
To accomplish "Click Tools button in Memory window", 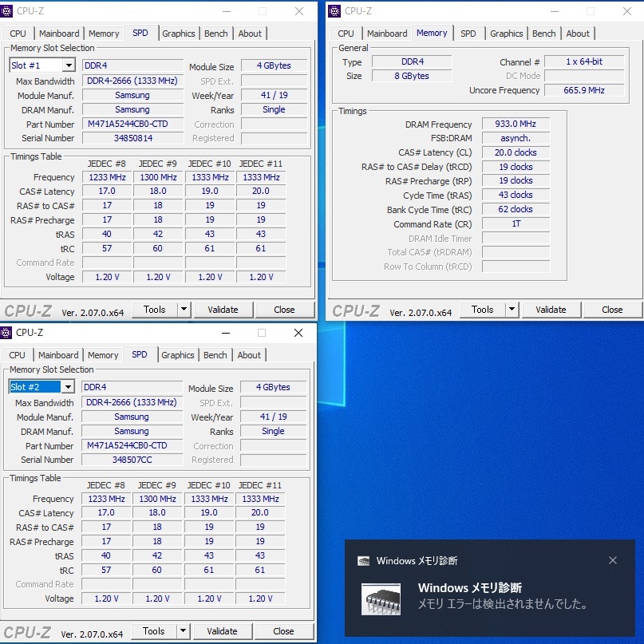I will (x=483, y=310).
